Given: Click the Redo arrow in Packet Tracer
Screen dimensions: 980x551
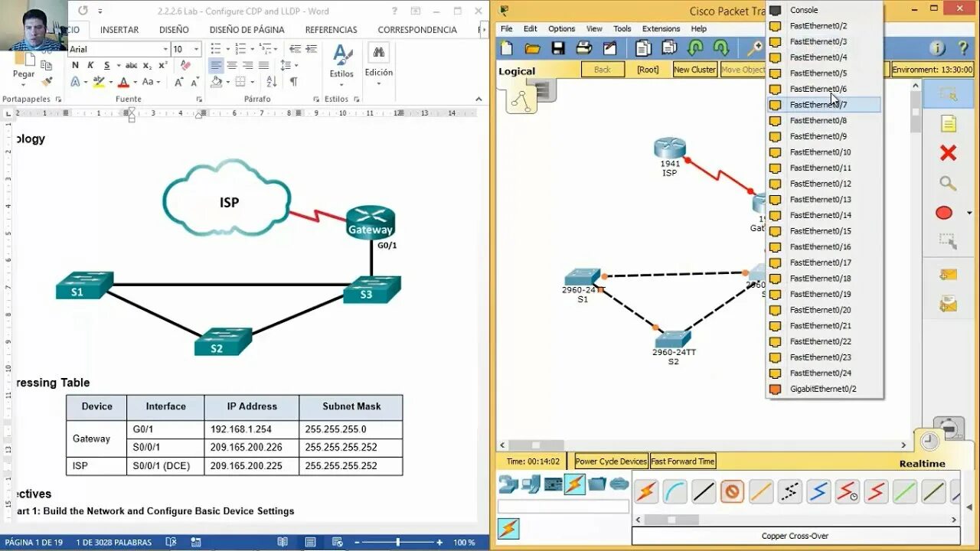Looking at the screenshot, I should 720,49.
